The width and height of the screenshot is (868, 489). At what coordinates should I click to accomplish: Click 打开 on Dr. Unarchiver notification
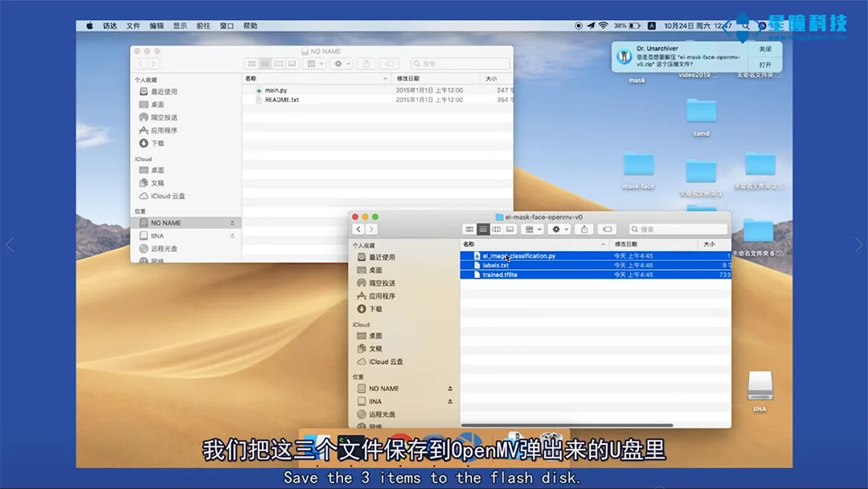[x=765, y=65]
